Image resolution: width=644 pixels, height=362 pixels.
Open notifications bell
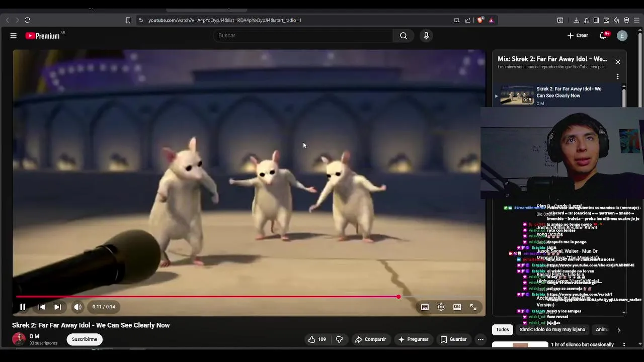[x=603, y=36]
